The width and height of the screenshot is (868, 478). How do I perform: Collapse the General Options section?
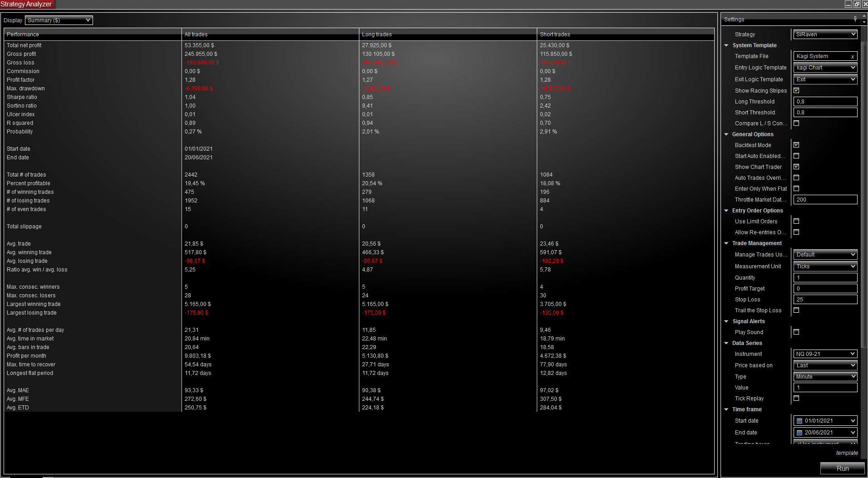pos(726,134)
